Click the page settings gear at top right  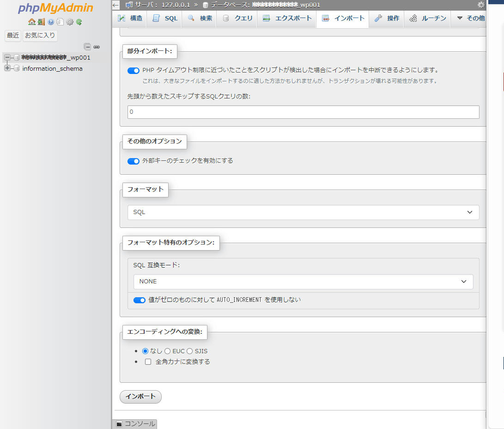point(481,5)
